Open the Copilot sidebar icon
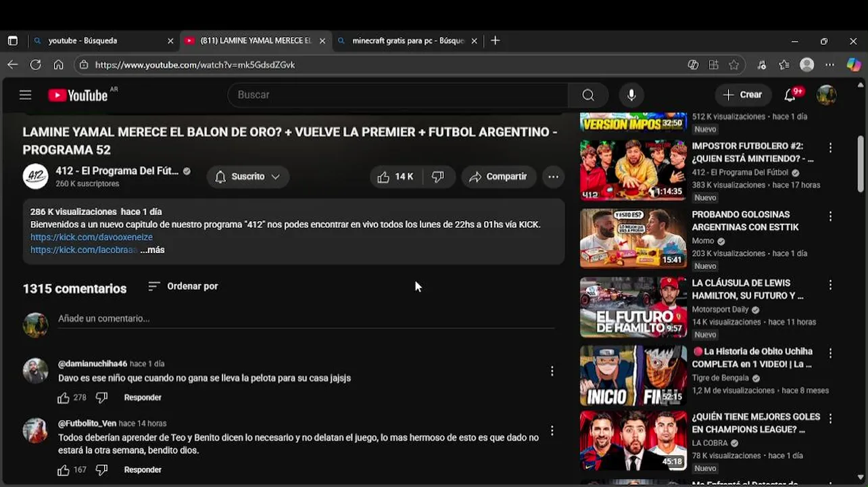 854,65
